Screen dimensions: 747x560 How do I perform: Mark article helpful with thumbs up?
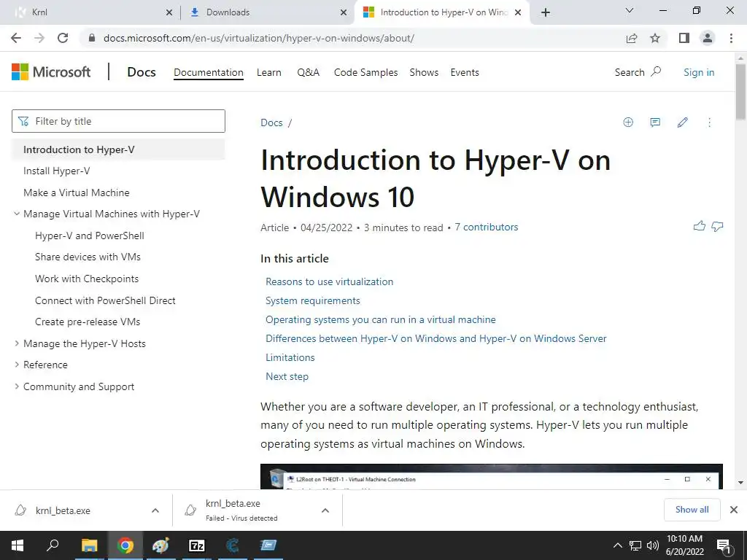point(700,226)
